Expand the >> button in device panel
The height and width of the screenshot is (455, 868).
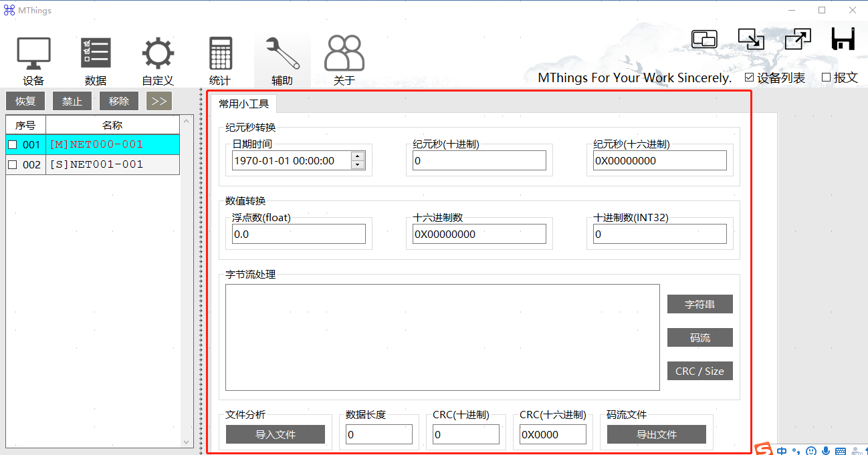pyautogui.click(x=159, y=102)
